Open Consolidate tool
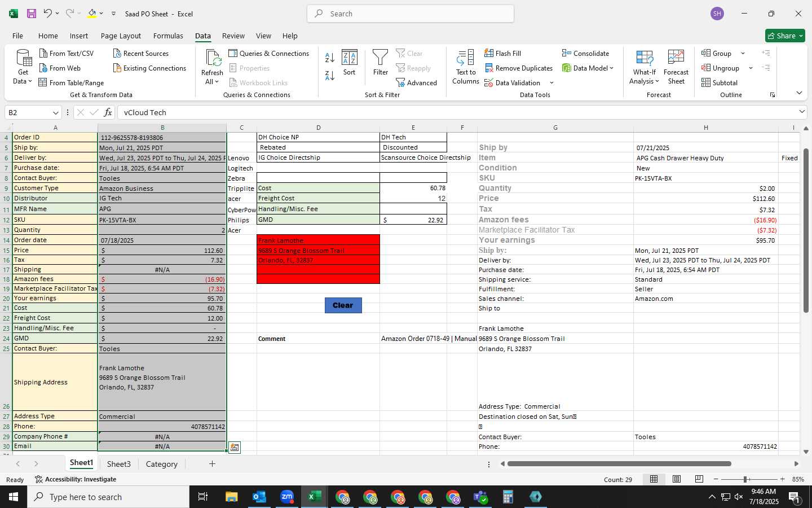812x508 pixels. (585, 53)
